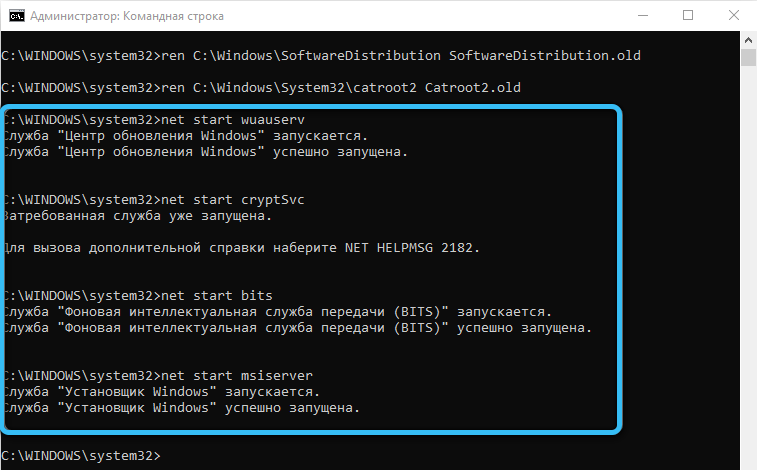The width and height of the screenshot is (757, 470).
Task: Minimize the Command Prompt window
Action: 643,15
